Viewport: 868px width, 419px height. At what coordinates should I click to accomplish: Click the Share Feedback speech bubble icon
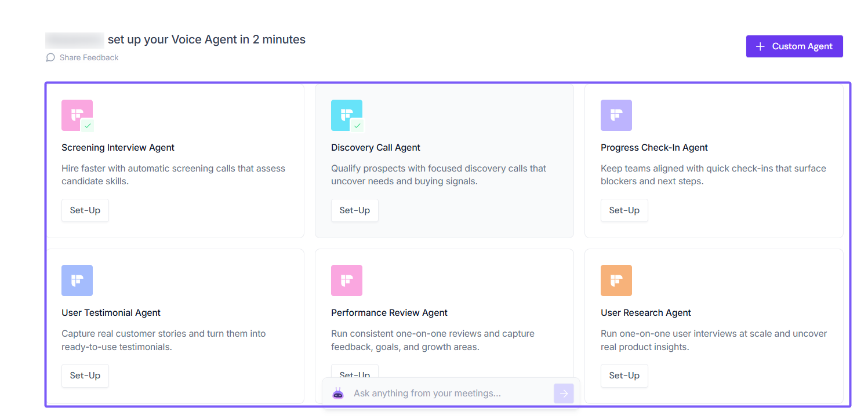pos(50,57)
